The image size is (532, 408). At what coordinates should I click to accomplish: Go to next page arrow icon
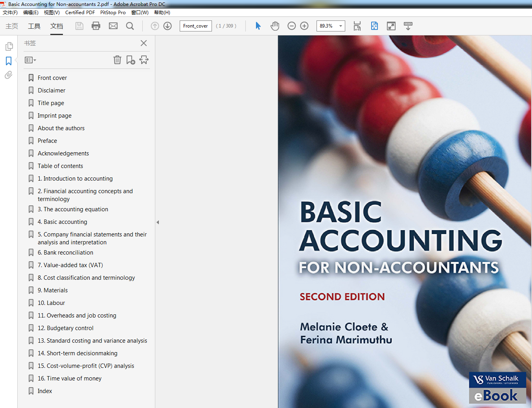tap(168, 26)
